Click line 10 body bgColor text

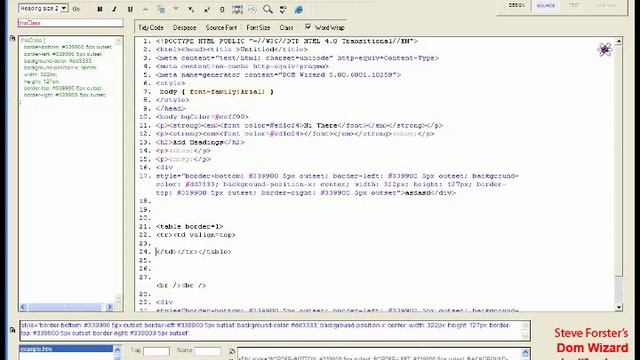pos(202,117)
